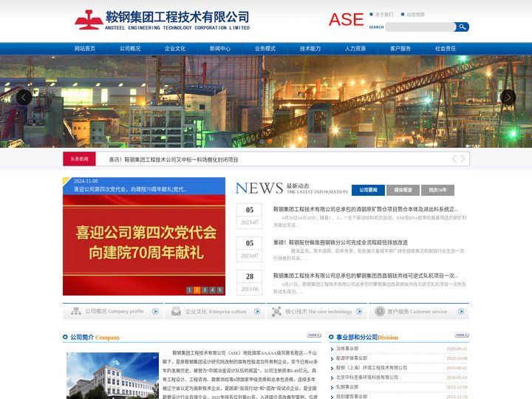The width and height of the screenshot is (532, 399).
Task: Go to next headline news arrow
Action: 463,159
